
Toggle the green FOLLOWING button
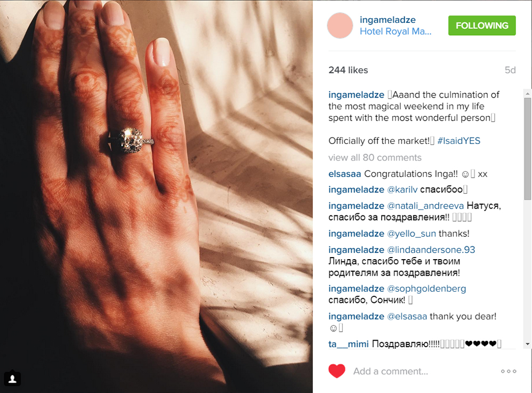[x=482, y=26]
